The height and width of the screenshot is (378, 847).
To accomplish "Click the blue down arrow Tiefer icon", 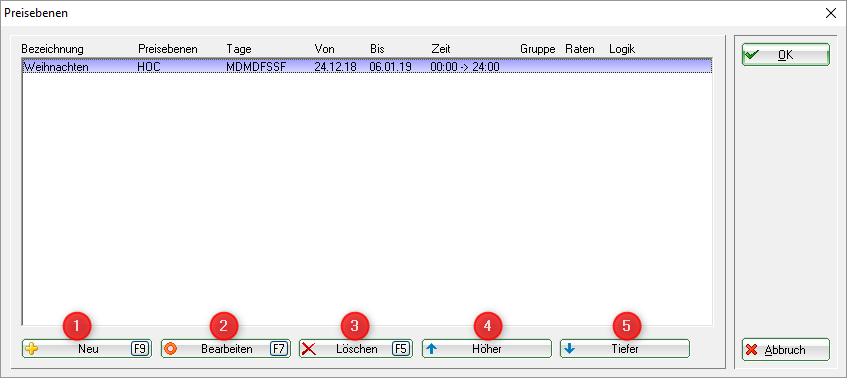I will pyautogui.click(x=569, y=349).
